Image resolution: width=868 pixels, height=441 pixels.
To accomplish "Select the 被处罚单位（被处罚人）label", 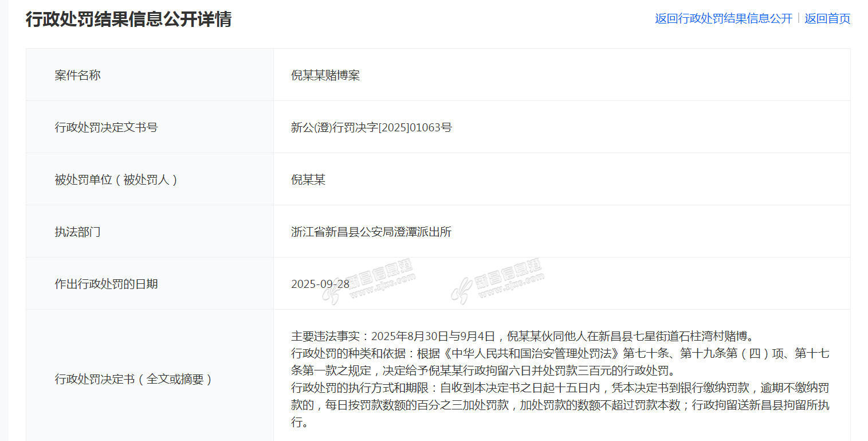I will (117, 179).
